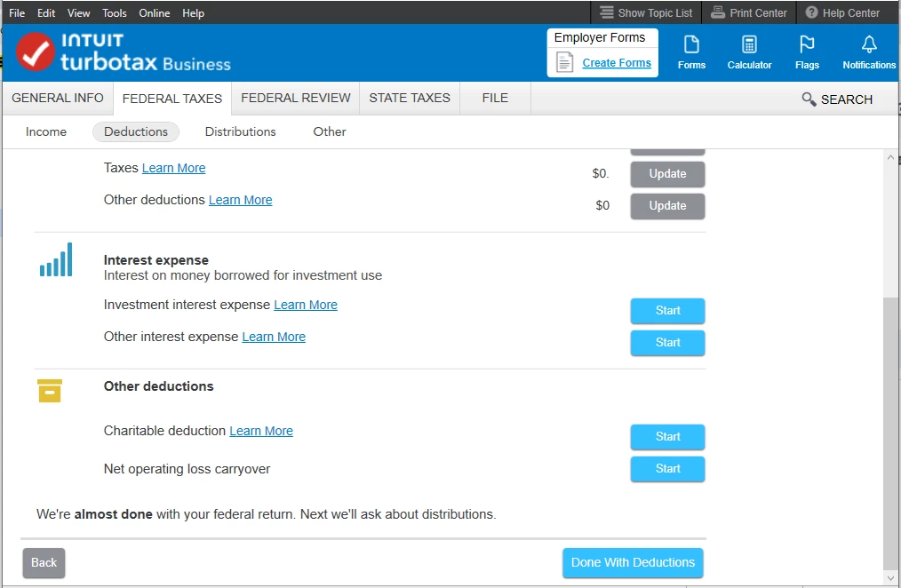Image resolution: width=901 pixels, height=588 pixels.
Task: Open the View menu
Action: pyautogui.click(x=78, y=12)
